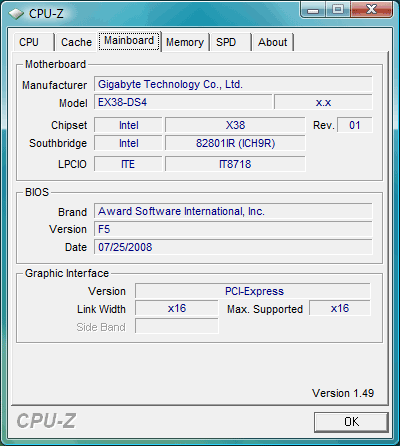The height and width of the screenshot is (446, 400).
Task: Go to the About tab
Action: coord(273,42)
